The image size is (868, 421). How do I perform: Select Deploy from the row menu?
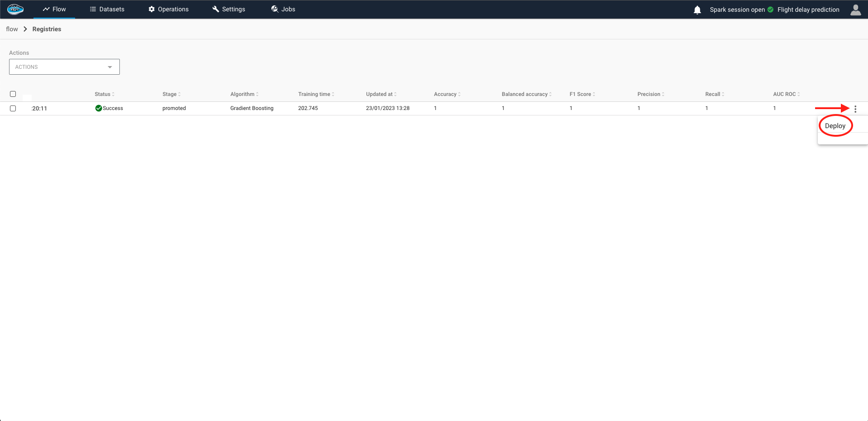(835, 126)
